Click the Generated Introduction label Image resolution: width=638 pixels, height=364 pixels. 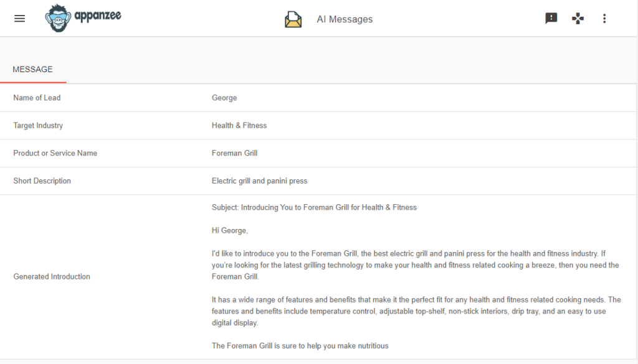(x=52, y=277)
